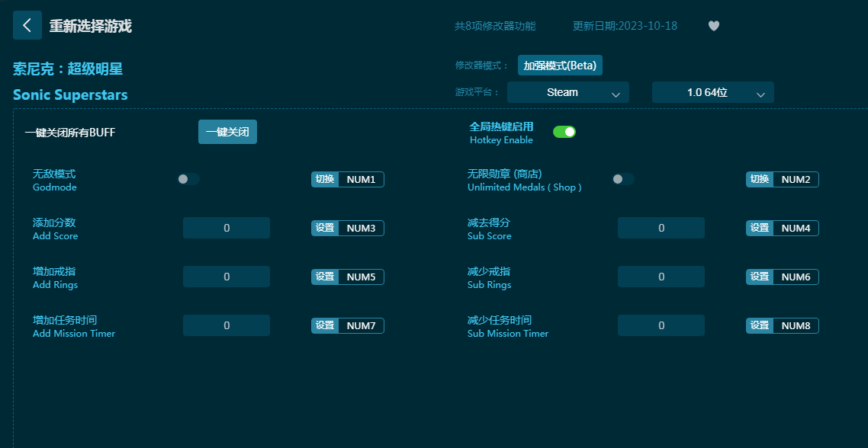868x448 pixels.
Task: Focus the Sub Rings value field
Action: click(x=661, y=277)
